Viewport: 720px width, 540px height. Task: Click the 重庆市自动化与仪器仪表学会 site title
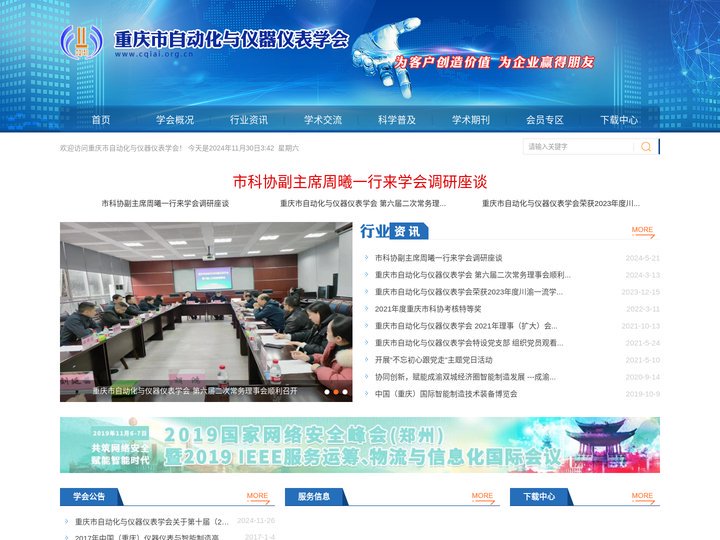[x=231, y=39]
